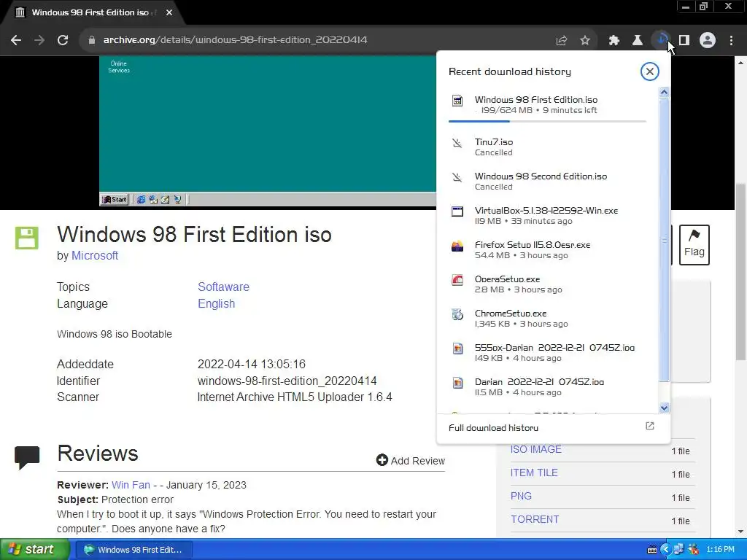Click the Start button in emulator preview

(115, 200)
